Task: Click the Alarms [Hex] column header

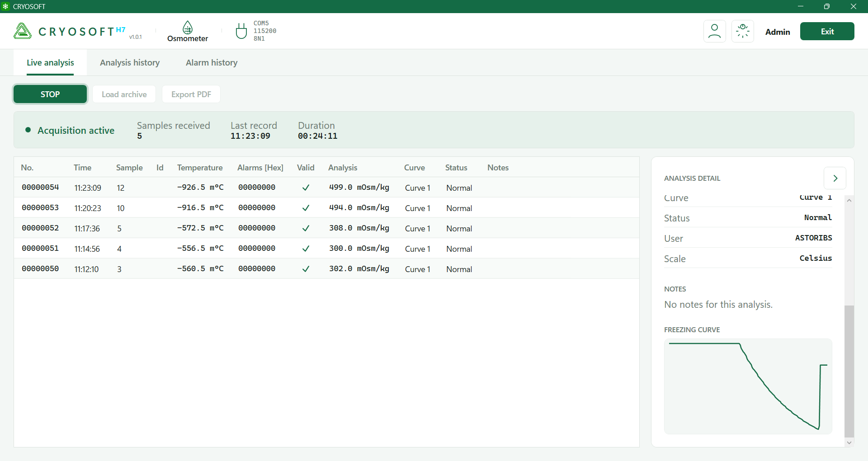Action: click(x=260, y=168)
